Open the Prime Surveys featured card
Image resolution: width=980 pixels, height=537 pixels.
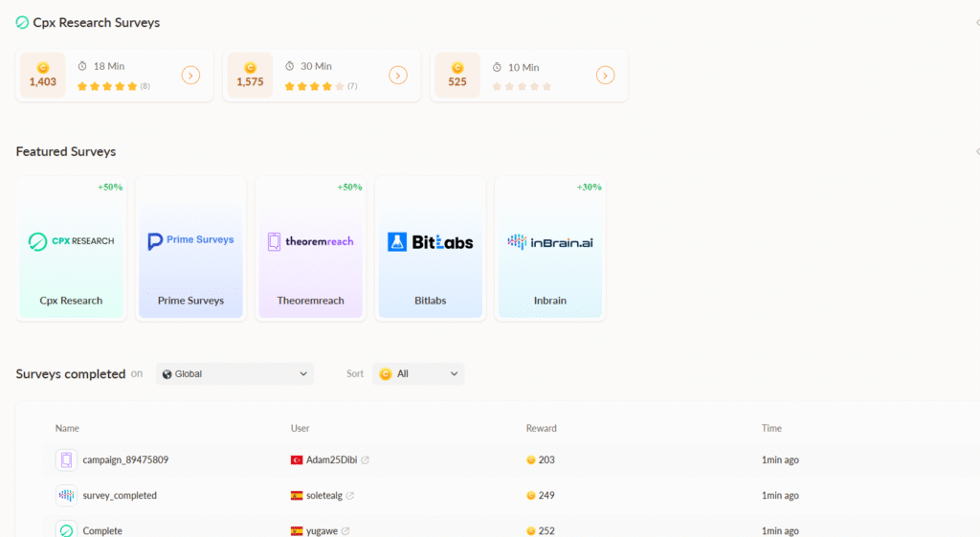(190, 248)
